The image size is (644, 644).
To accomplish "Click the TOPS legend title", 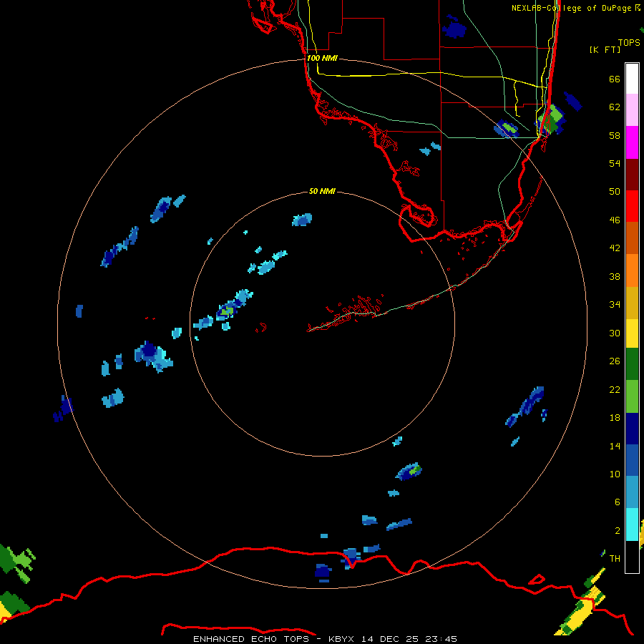I will [629, 42].
